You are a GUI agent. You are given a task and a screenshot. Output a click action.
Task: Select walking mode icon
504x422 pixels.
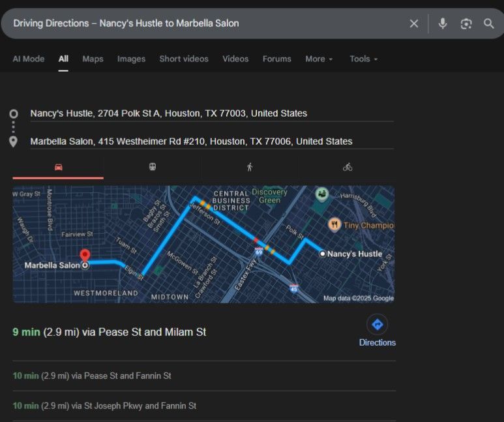pos(250,167)
